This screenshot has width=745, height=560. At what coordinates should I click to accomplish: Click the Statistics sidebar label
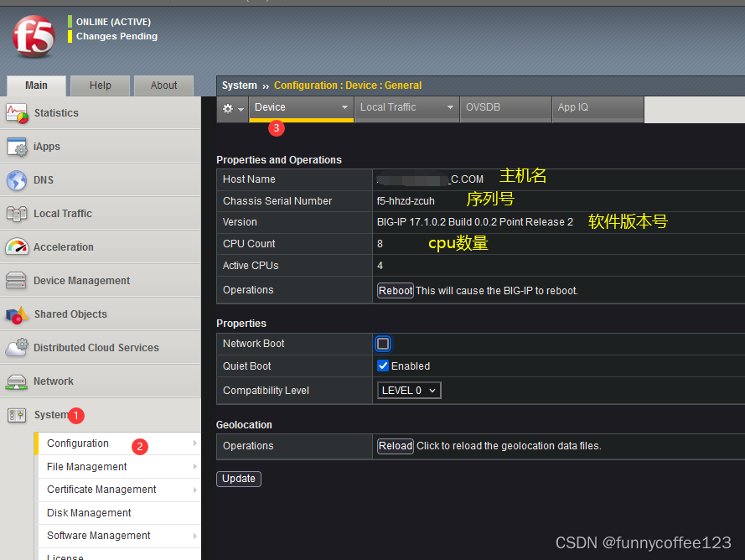pos(56,113)
